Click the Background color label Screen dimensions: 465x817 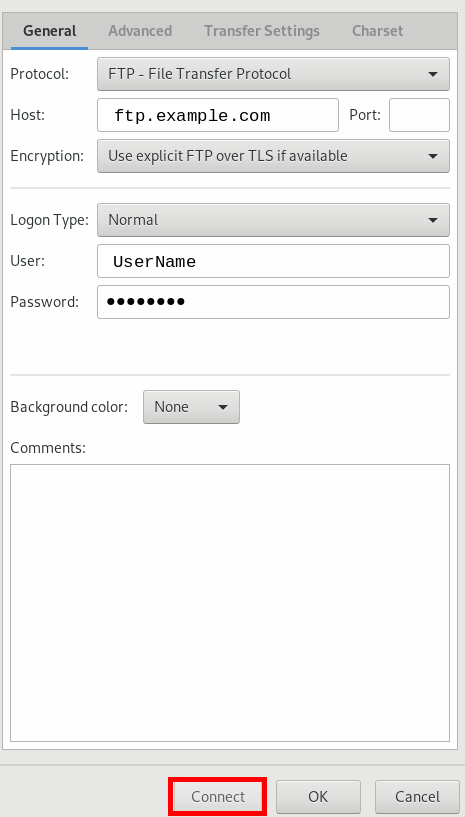(69, 407)
